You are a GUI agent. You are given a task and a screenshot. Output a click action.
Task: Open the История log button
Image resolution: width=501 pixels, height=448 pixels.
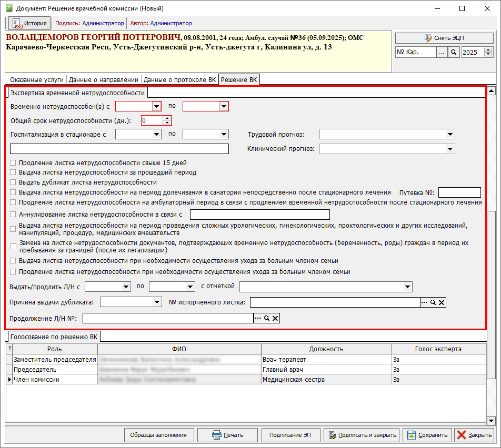click(x=29, y=23)
